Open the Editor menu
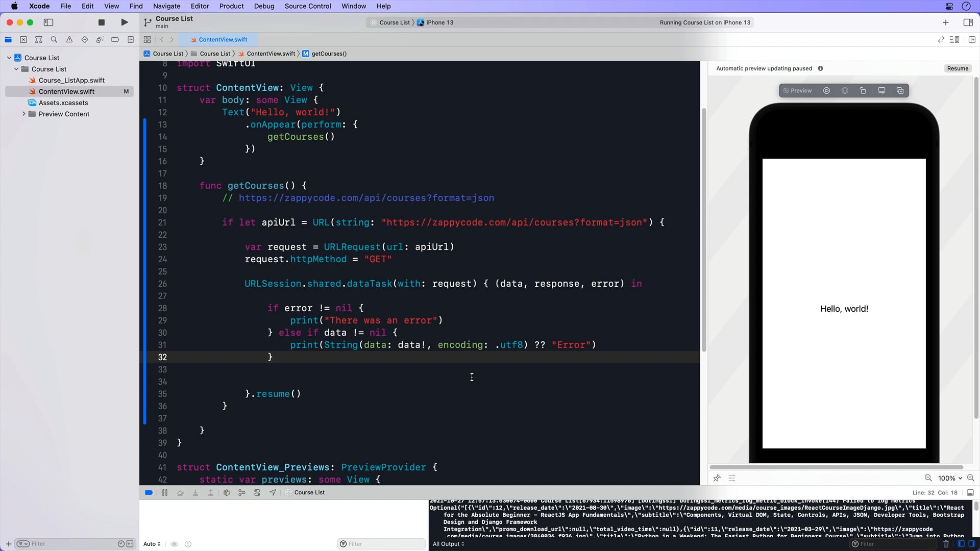The image size is (980, 551). pos(200,6)
